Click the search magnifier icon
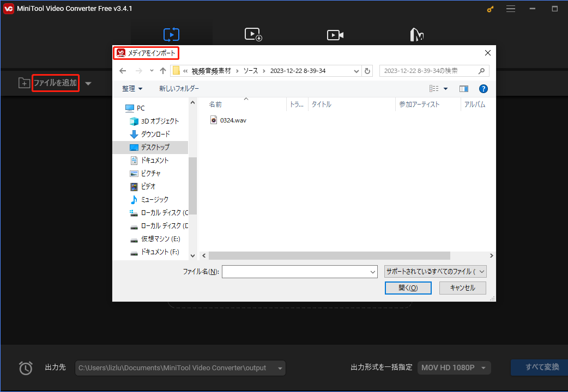Screen dimensions: 568x392 [x=481, y=71]
